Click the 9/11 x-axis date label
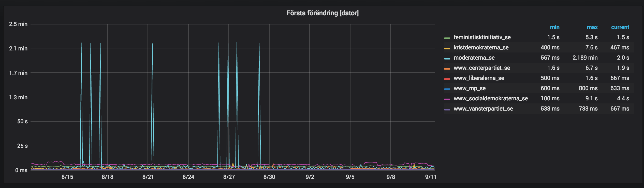Viewport: 644px width, 188px height. 431,177
